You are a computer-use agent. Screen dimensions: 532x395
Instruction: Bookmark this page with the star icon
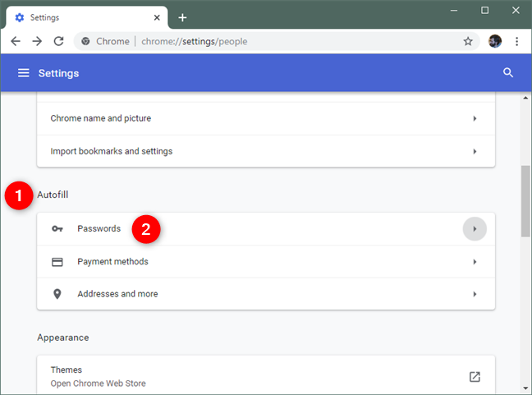click(x=468, y=41)
